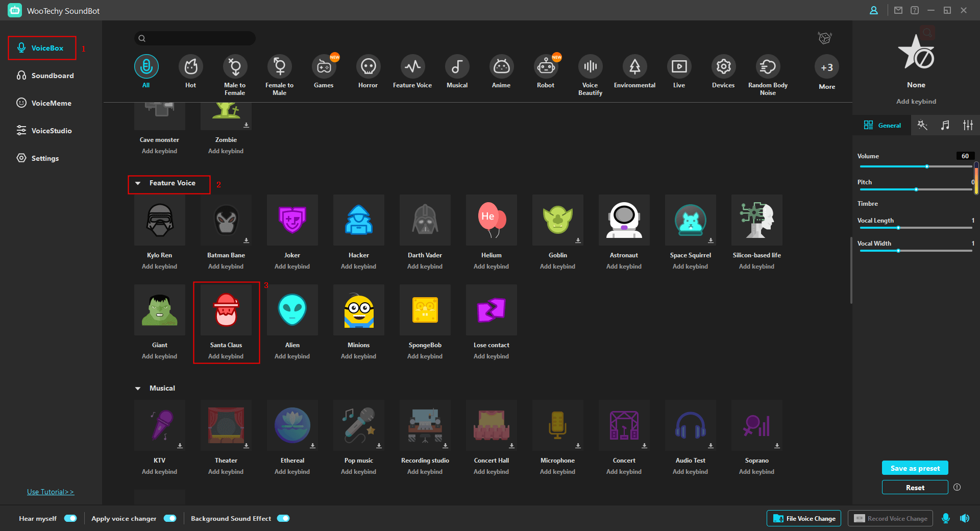Open the Soundboard sidebar tab

[x=45, y=76]
